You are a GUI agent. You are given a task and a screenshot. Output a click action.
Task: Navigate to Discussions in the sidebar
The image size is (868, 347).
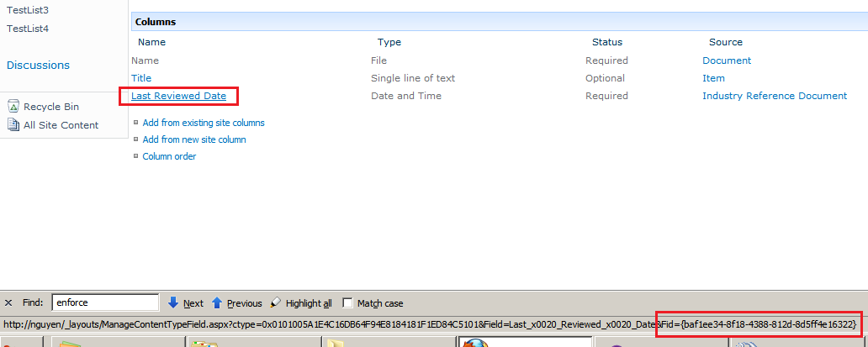coord(38,66)
